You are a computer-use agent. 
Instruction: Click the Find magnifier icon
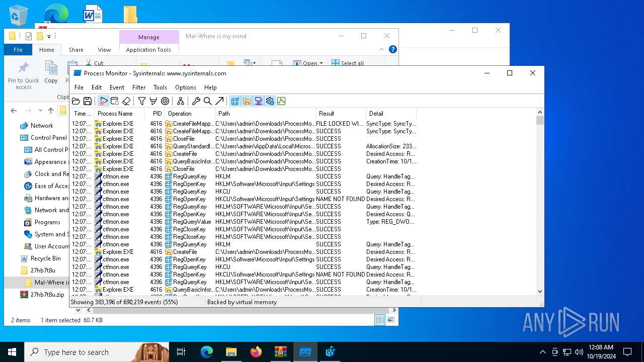pyautogui.click(x=208, y=101)
